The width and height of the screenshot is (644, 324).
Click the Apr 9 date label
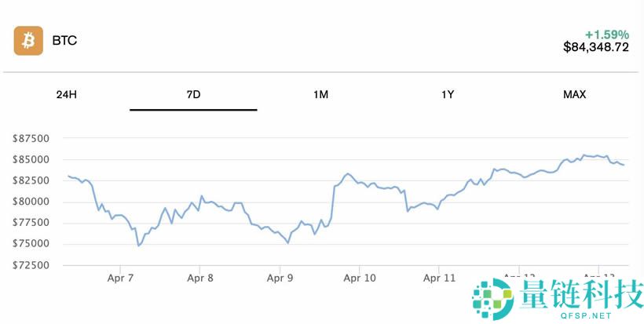click(280, 278)
